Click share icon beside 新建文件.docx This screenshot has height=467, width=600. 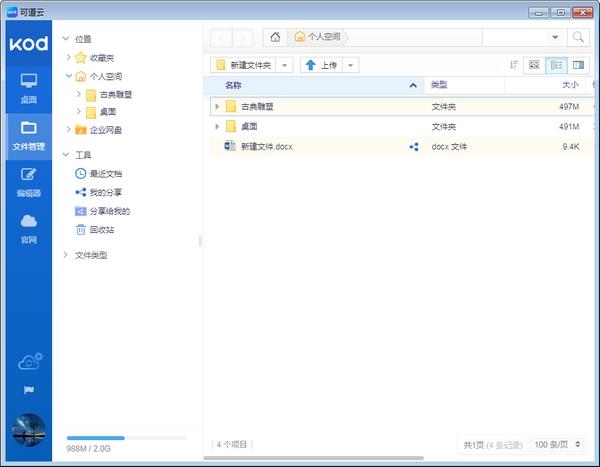pos(413,147)
